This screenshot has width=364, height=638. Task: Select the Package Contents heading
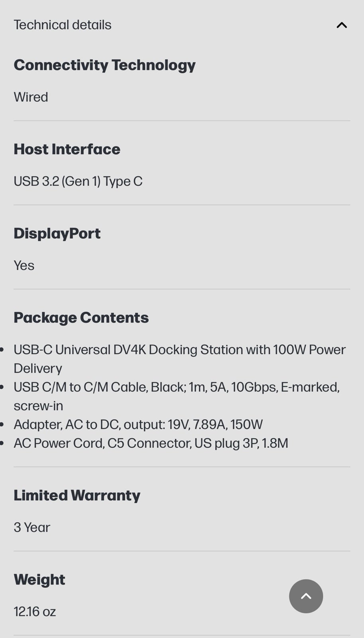[x=81, y=317]
